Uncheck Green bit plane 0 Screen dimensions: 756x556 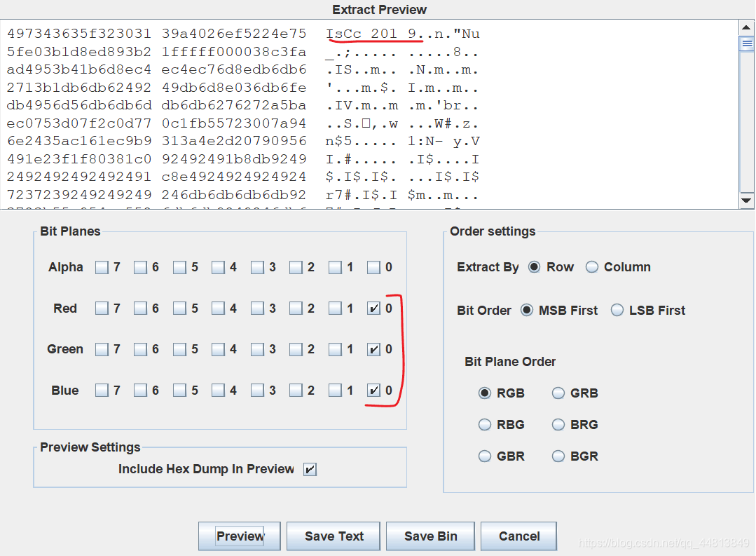373,349
